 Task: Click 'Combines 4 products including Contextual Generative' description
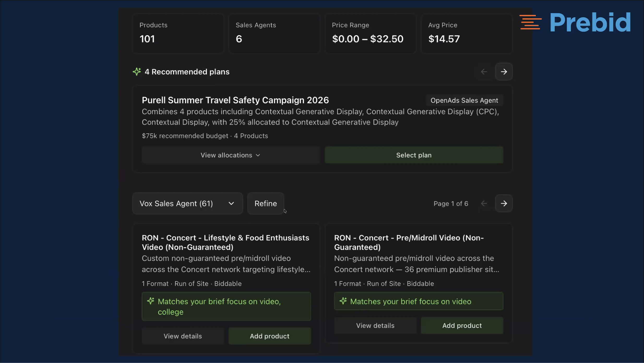pos(320,117)
